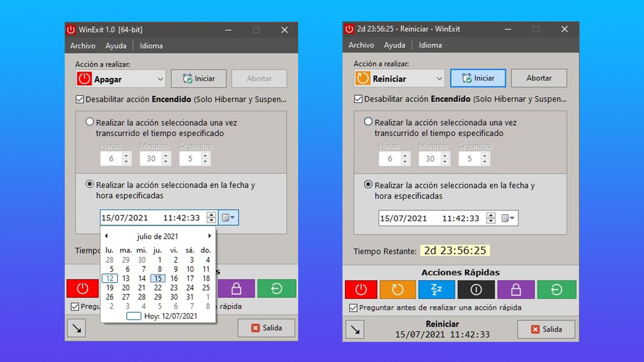Click the blue sleep Zz quick action
Screen dimensions: 644x362
[x=437, y=290]
